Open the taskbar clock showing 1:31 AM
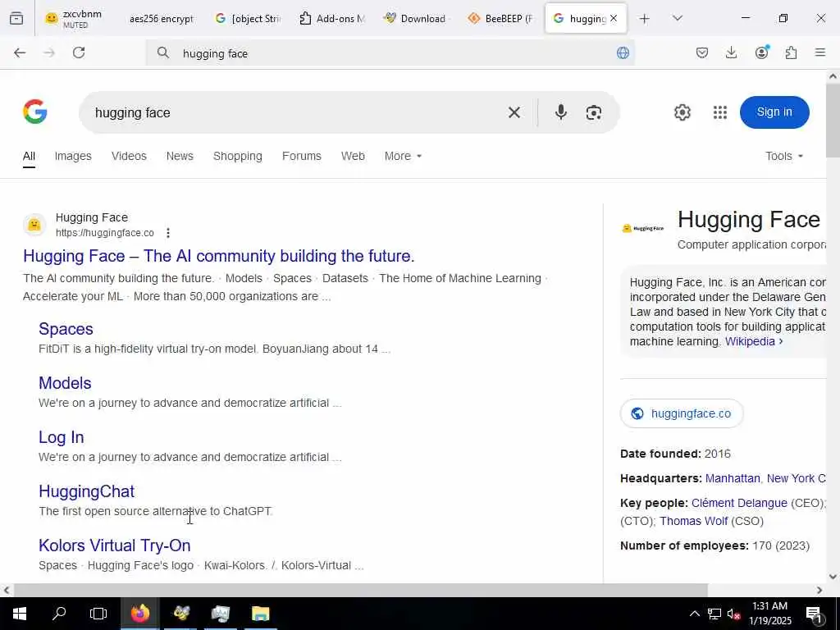840x630 pixels. pyautogui.click(x=769, y=614)
